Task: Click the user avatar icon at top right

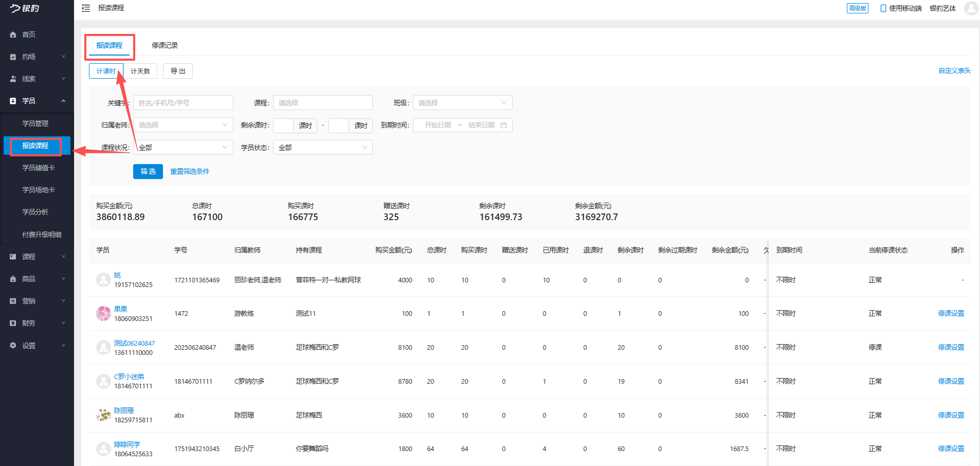Action: click(x=971, y=8)
